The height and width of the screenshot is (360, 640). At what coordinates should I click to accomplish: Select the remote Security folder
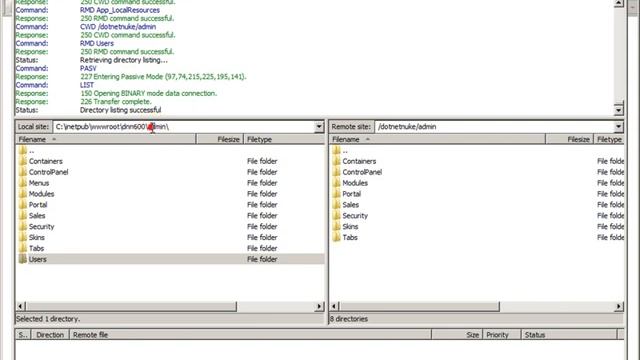click(355, 216)
